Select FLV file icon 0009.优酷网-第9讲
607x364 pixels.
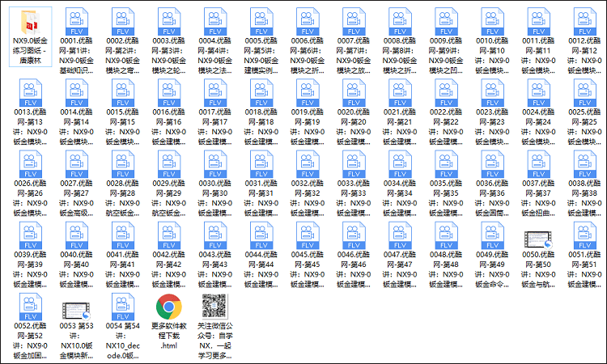tap(446, 22)
